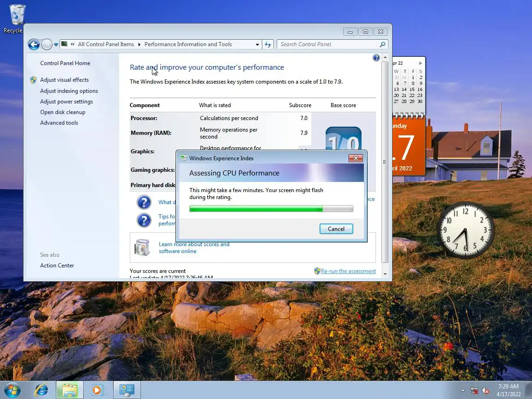Open Control Panel Home

65,63
